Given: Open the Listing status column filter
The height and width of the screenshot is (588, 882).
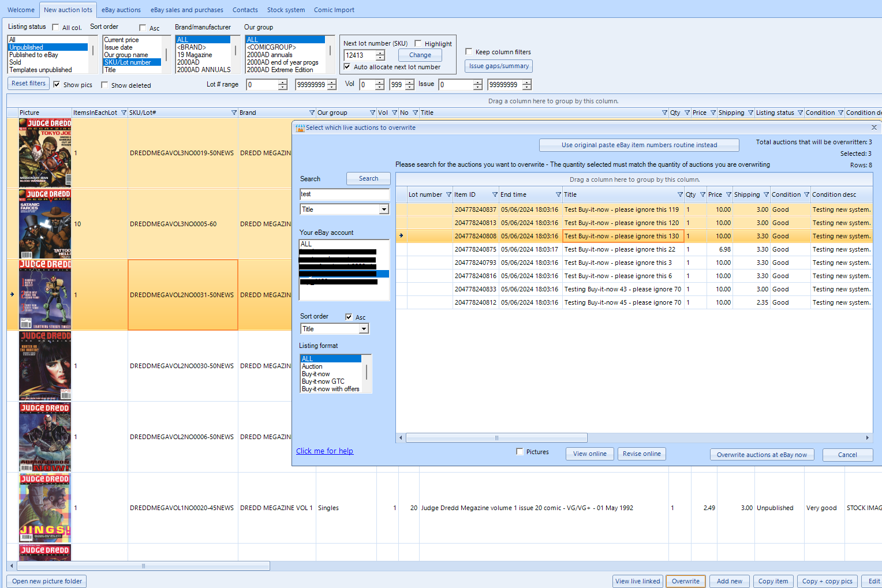Looking at the screenshot, I should click(800, 113).
